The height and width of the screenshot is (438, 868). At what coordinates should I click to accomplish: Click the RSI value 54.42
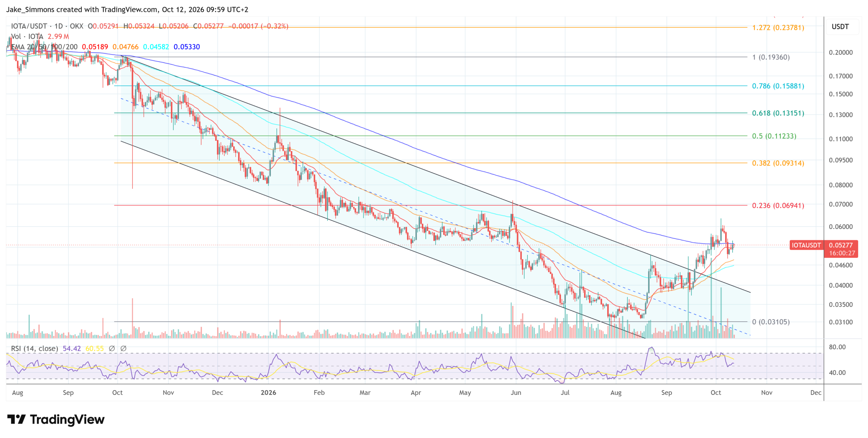pyautogui.click(x=72, y=348)
